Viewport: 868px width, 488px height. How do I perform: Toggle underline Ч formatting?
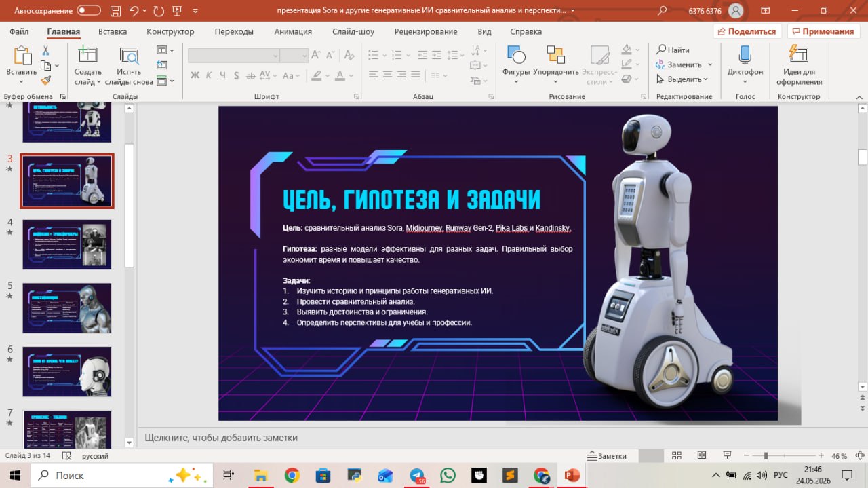pos(224,76)
